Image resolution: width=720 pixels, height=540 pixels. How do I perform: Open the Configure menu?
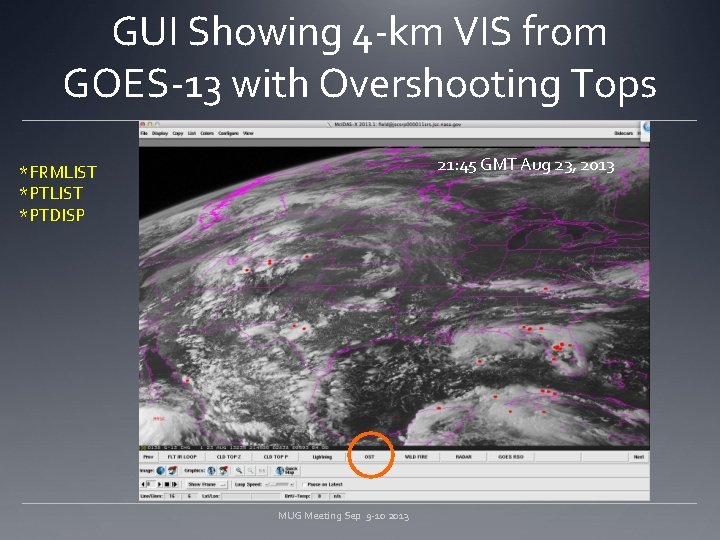click(228, 133)
